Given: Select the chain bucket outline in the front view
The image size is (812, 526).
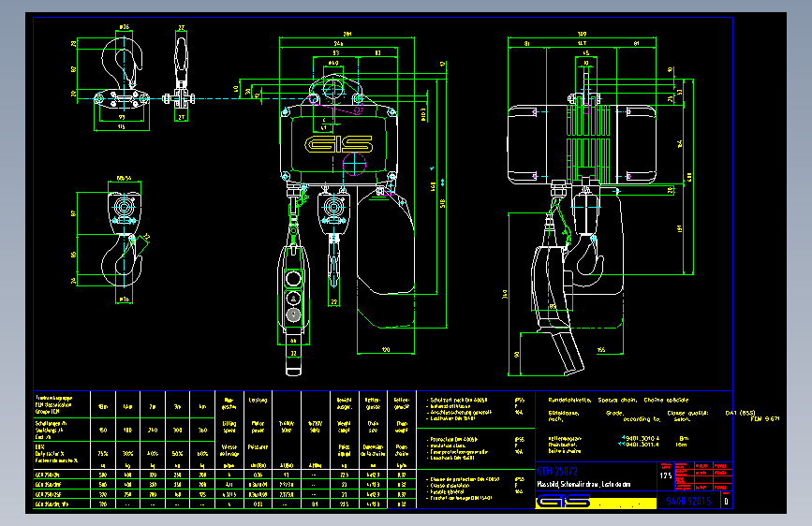Looking at the screenshot, I should coord(386,242).
